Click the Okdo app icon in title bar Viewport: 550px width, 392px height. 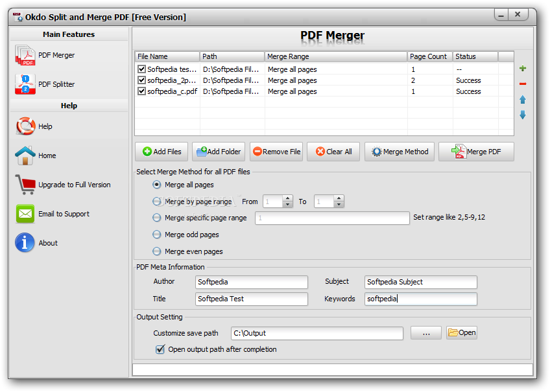18,17
